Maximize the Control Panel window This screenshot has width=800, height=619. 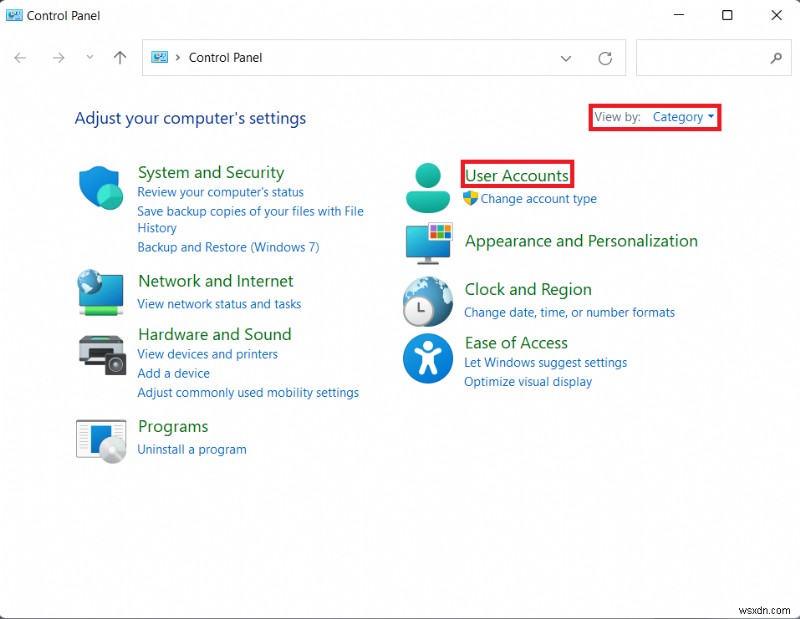(x=727, y=15)
